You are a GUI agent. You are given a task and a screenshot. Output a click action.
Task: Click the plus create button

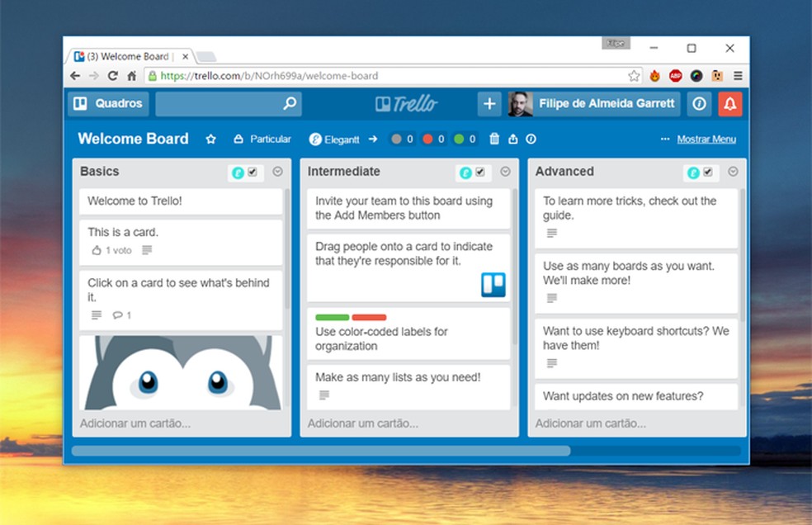coord(489,104)
